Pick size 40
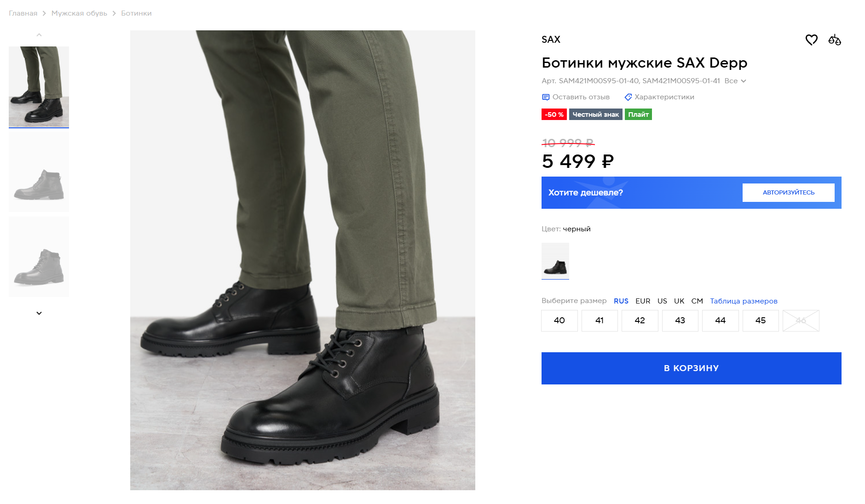This screenshot has width=865, height=504. click(x=559, y=321)
